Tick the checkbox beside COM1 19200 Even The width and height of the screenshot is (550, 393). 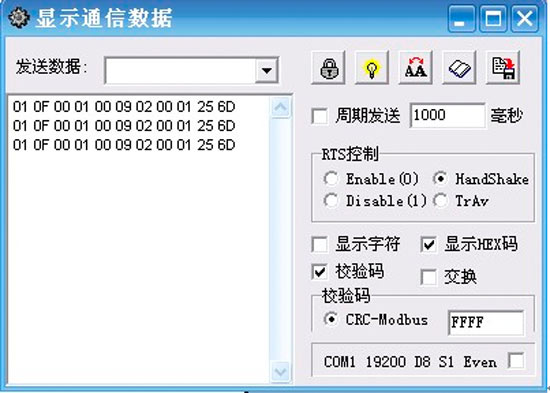tap(516, 361)
